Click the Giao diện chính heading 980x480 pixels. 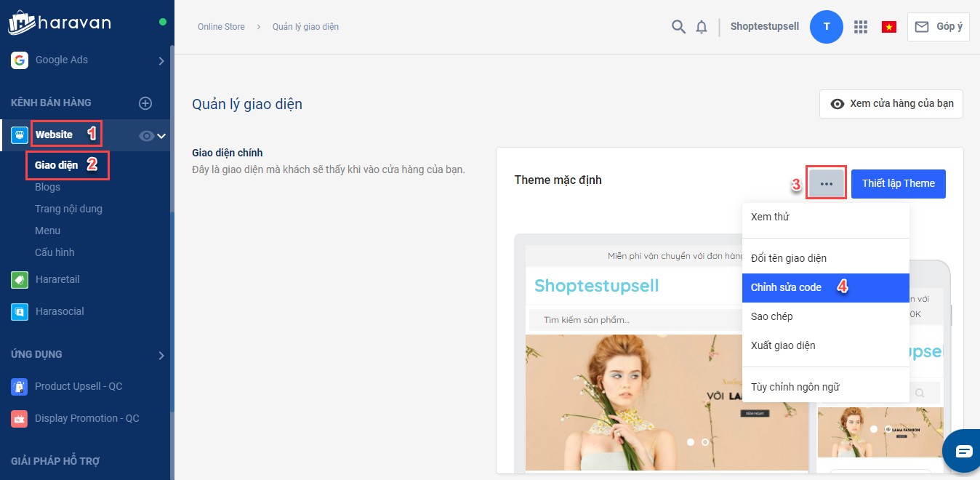click(x=228, y=153)
